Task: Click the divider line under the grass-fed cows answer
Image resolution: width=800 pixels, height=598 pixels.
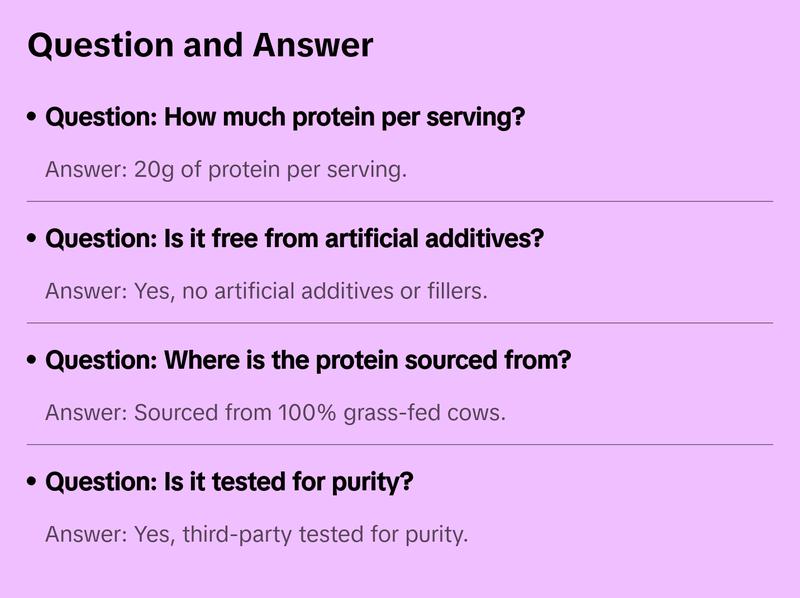Action: pyautogui.click(x=400, y=444)
